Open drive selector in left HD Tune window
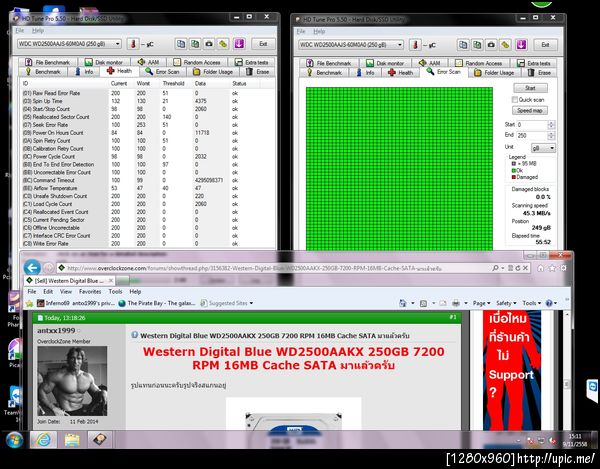Image resolution: width=600 pixels, height=469 pixels. point(69,44)
